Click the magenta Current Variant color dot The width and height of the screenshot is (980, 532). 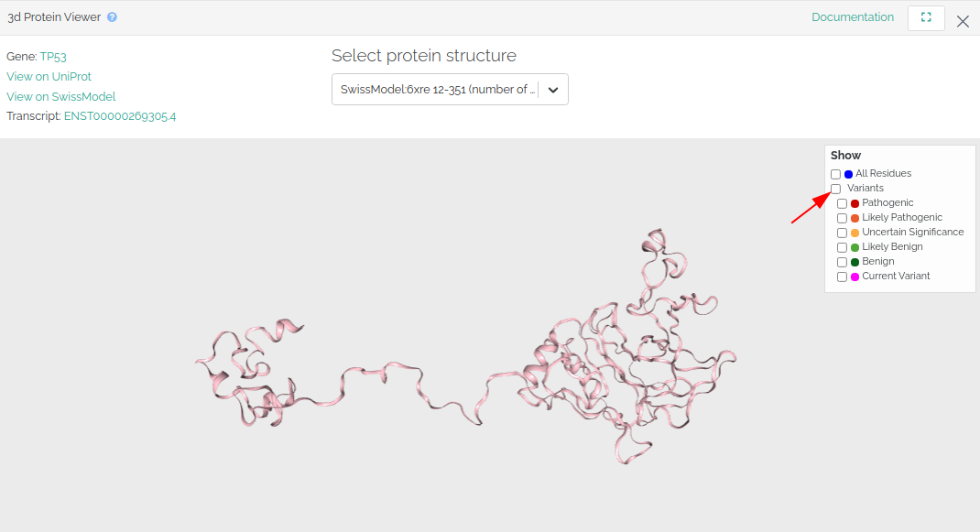855,277
